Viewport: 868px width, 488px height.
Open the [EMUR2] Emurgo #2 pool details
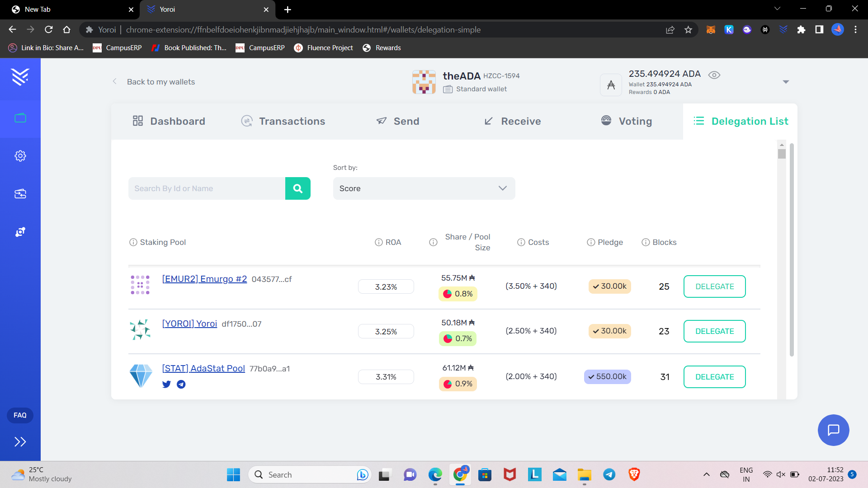coord(204,279)
